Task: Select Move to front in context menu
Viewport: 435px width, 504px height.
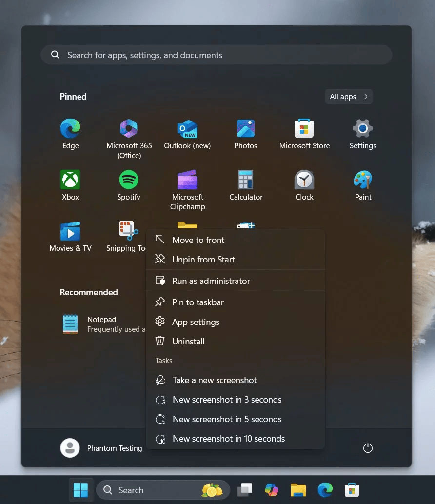Action: [236, 240]
